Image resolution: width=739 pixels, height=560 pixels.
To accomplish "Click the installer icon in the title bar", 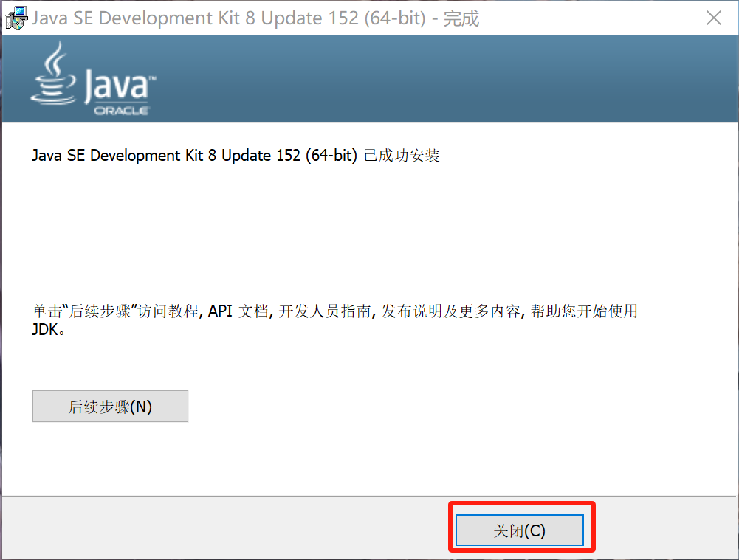I will 16,17.
